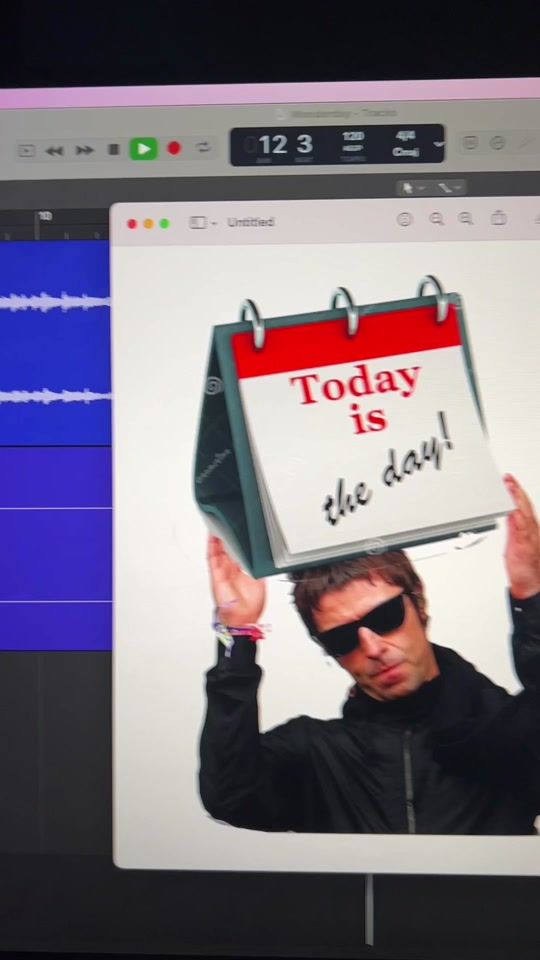
Task: Click the bar and beat position display
Action: [x=286, y=146]
